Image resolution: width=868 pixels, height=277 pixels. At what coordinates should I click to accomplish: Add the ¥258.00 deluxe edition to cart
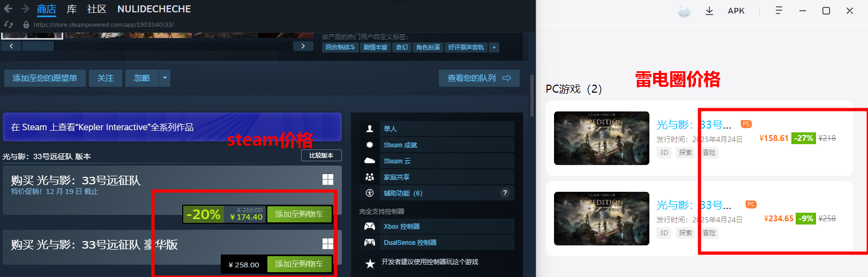[299, 264]
